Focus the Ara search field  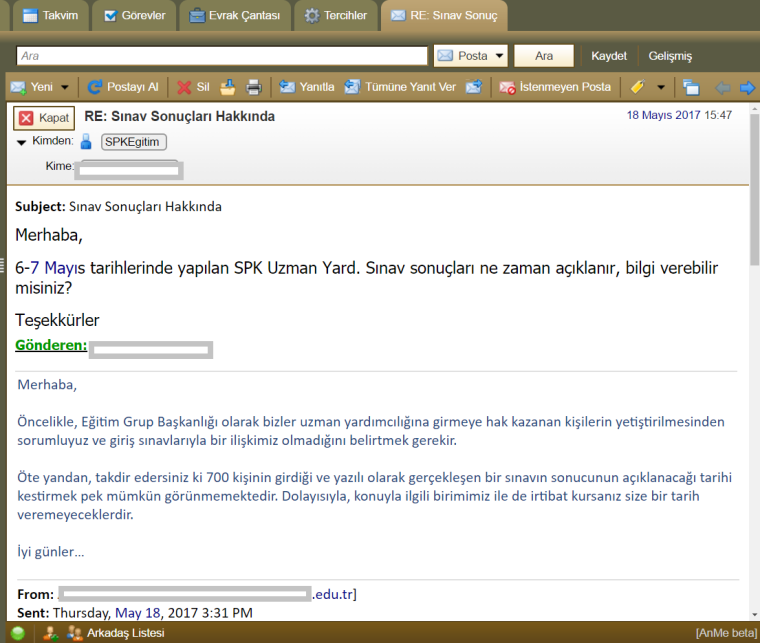click(x=222, y=56)
